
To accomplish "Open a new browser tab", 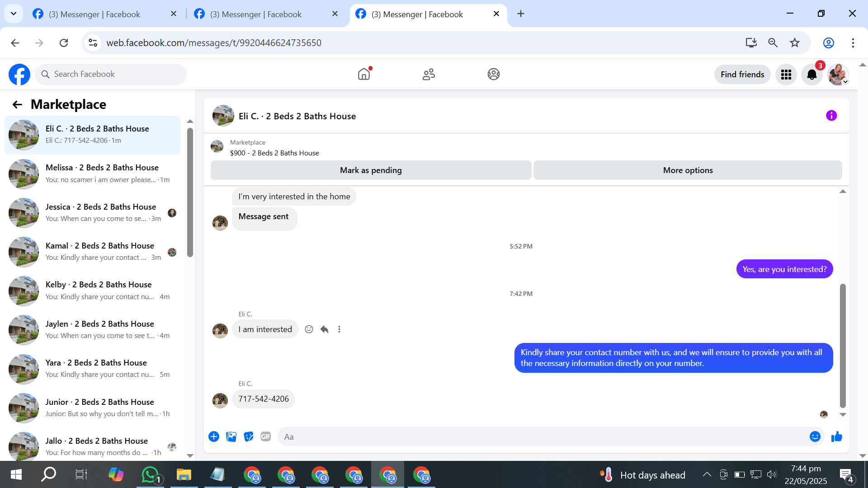I will pyautogui.click(x=521, y=14).
